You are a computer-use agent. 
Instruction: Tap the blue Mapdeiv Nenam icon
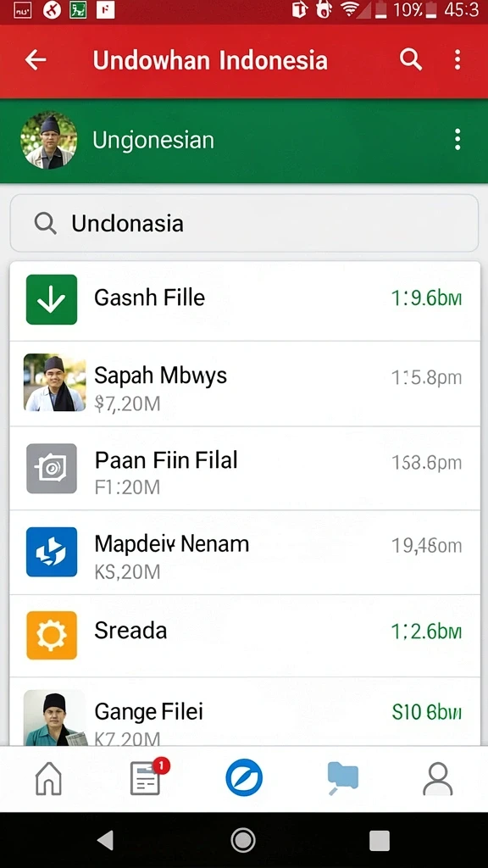52,552
